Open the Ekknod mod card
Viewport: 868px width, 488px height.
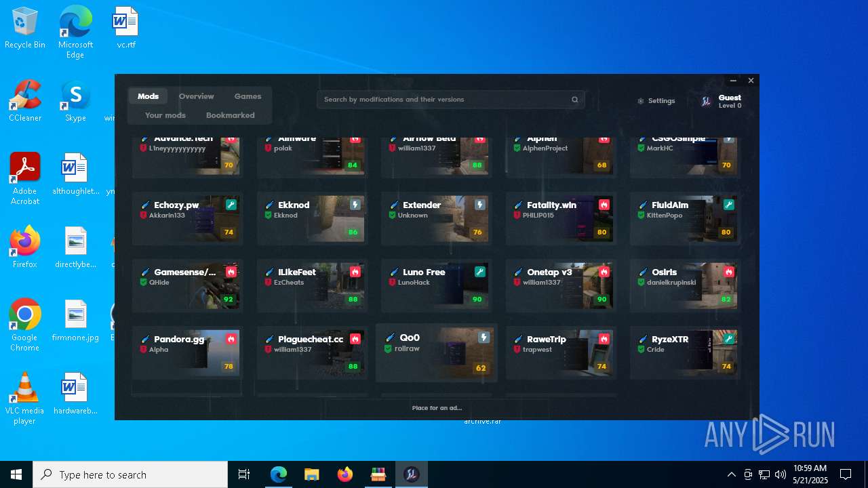click(312, 218)
